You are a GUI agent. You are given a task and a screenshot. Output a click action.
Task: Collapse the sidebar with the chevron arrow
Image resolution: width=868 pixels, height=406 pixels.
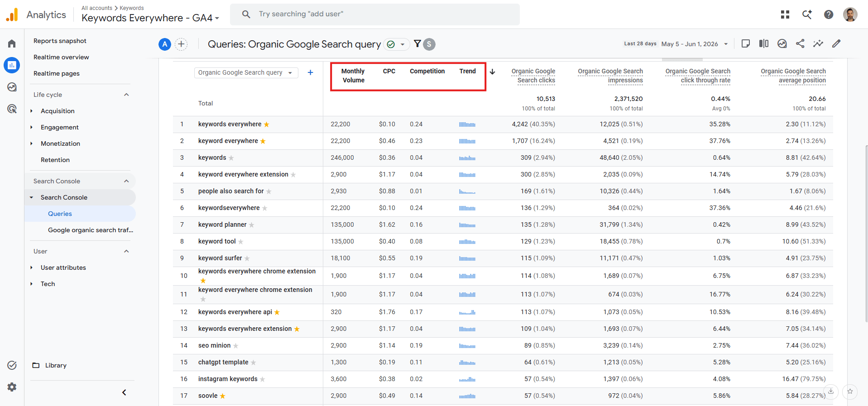point(124,392)
